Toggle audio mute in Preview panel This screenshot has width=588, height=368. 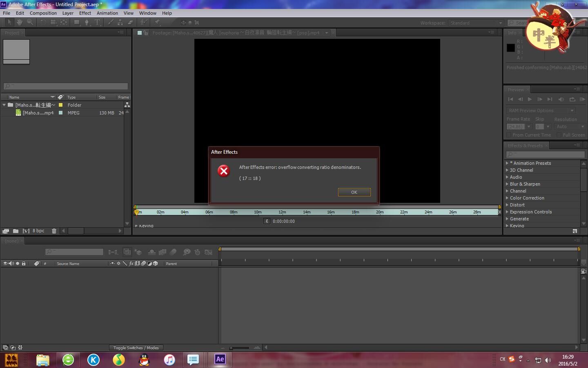(x=561, y=99)
